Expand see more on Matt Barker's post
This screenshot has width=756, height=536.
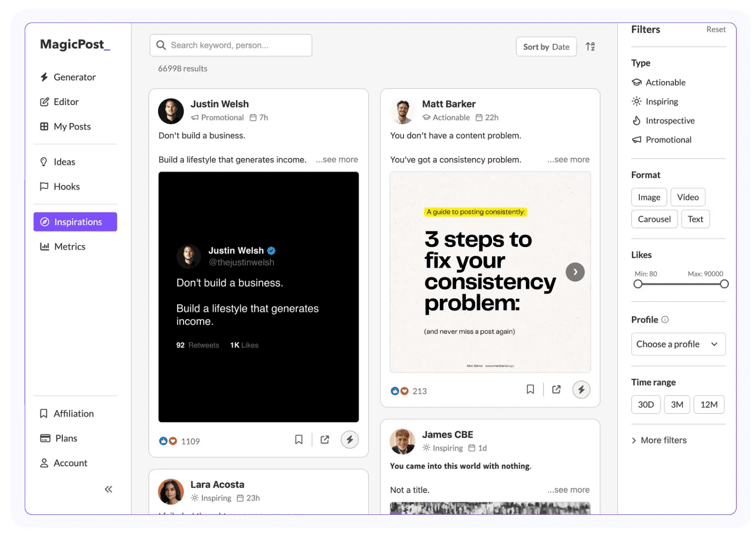click(x=568, y=160)
